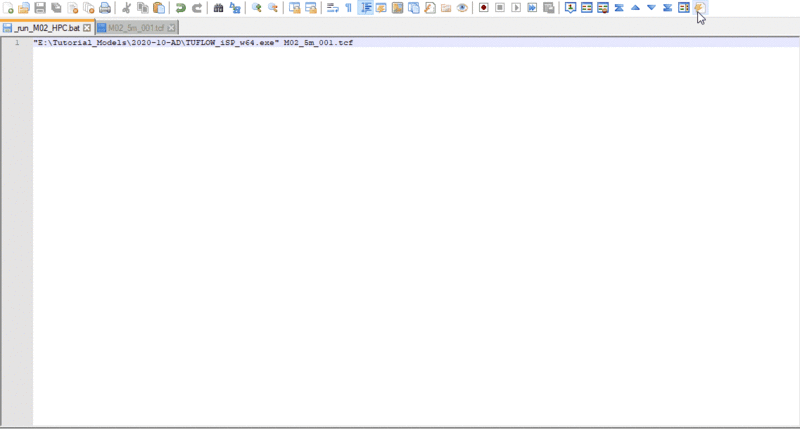Click the Open file icon
Screen dimensions: 800x429
tap(23, 8)
